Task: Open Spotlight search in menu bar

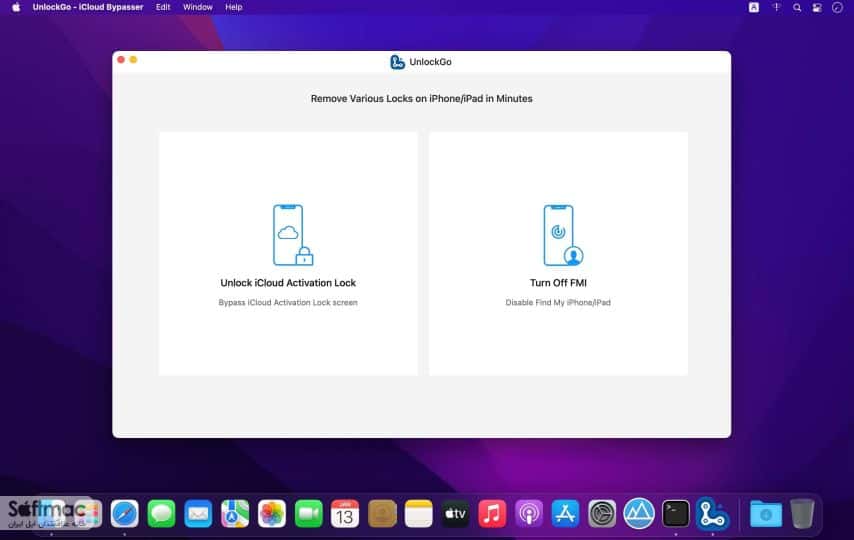Action: 797,7
